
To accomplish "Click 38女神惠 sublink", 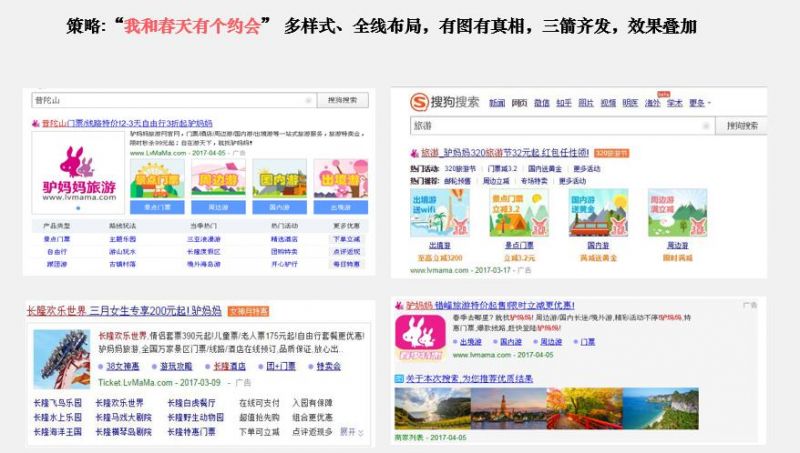I will pyautogui.click(x=123, y=366).
